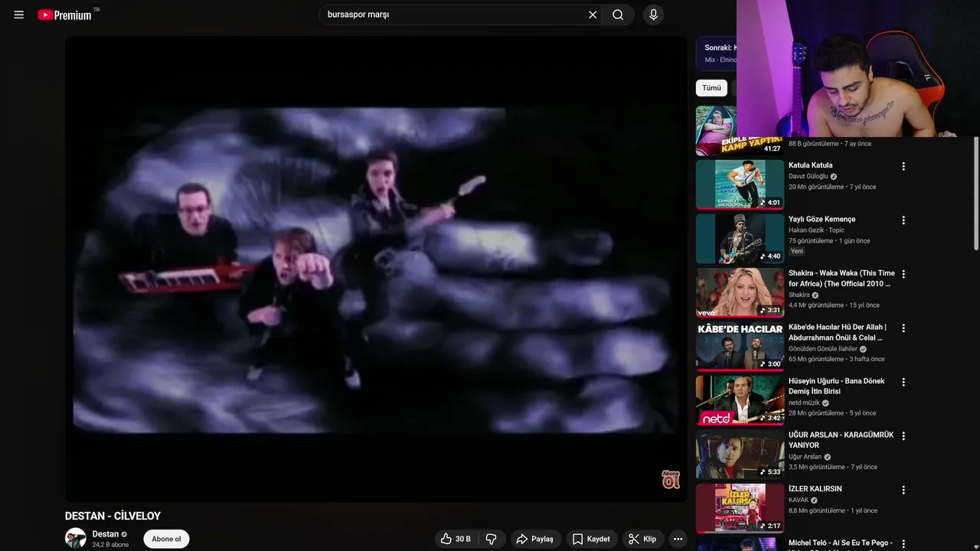
Task: Open options for Kâbe'de Hacılar video
Action: pyautogui.click(x=903, y=328)
